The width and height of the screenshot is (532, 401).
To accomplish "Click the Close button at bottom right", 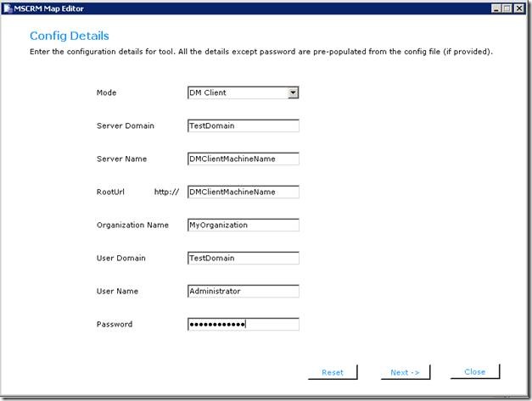I will (x=475, y=371).
